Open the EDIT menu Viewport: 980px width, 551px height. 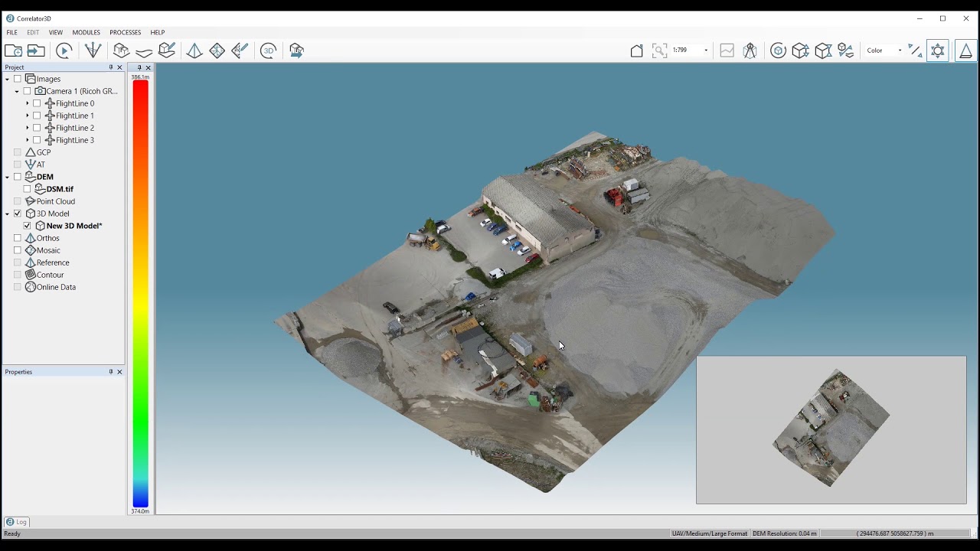coord(33,33)
